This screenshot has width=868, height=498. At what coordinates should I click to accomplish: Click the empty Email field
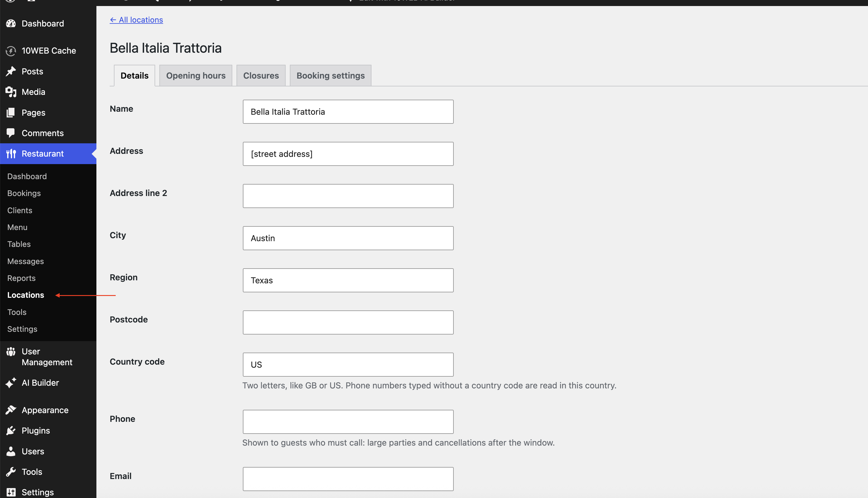(348, 479)
